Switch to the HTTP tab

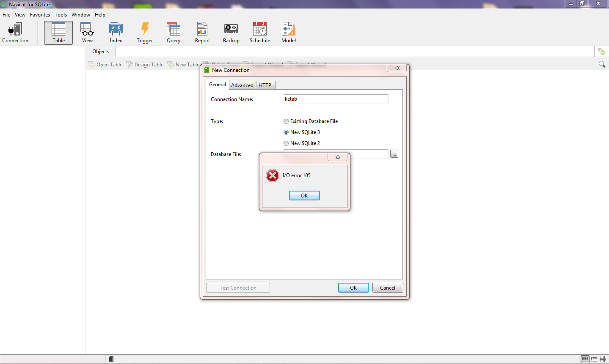click(x=265, y=85)
